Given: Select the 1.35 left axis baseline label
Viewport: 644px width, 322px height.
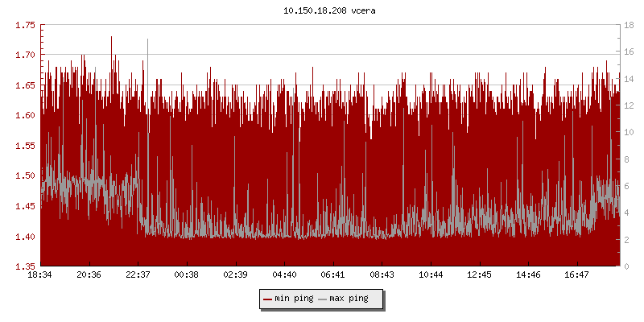Looking at the screenshot, I should point(25,266).
